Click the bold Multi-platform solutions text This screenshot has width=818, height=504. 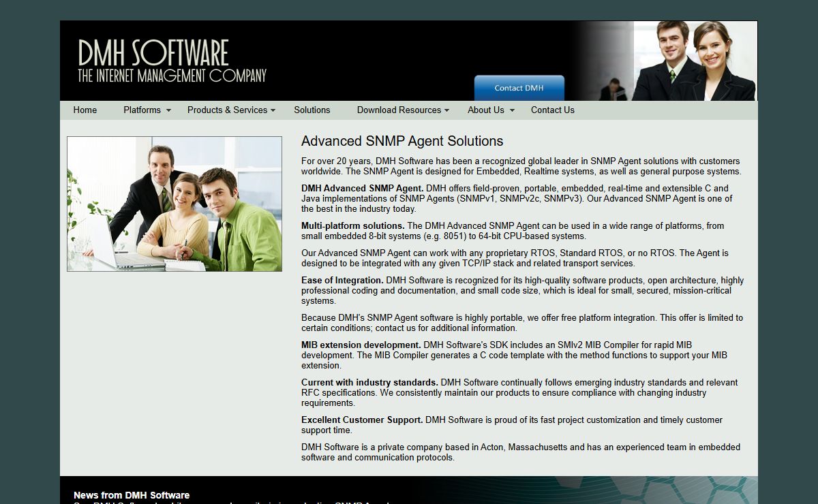352,226
